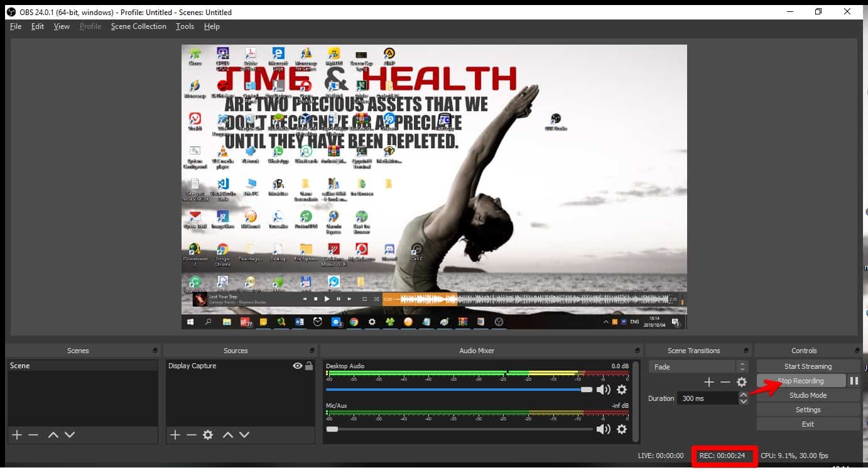Open source properties gear in Sources panel
The height and width of the screenshot is (470, 868).
tap(208, 435)
